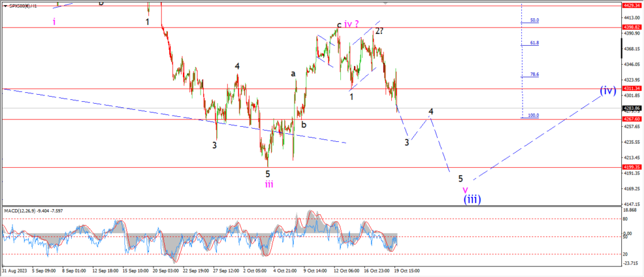The height and width of the screenshot is (277, 644).
Task: Select the 4267.60 red price level tag
Action: pyautogui.click(x=631, y=119)
